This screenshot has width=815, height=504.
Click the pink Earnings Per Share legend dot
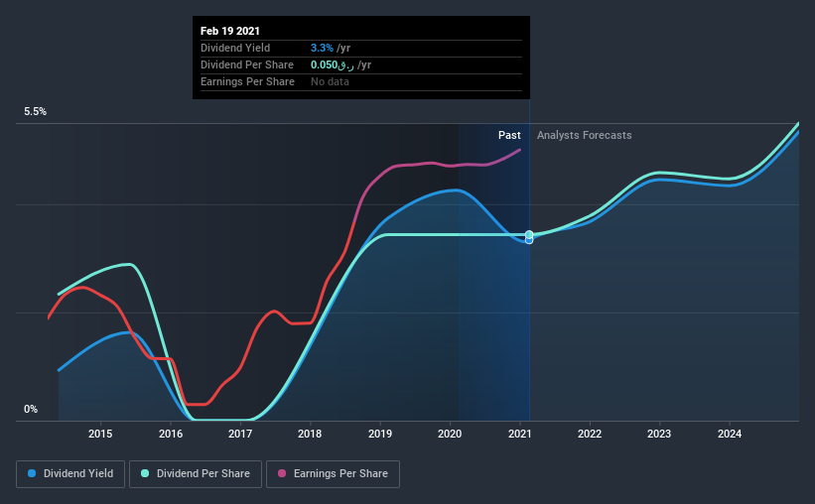point(282,473)
